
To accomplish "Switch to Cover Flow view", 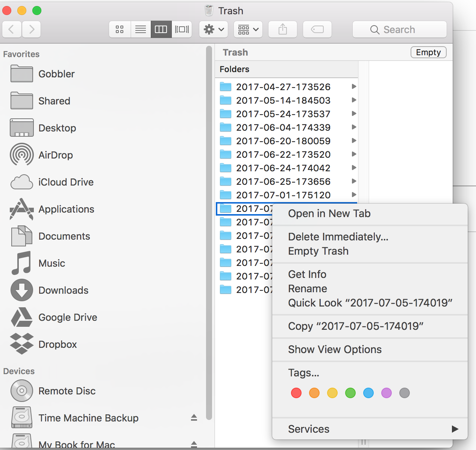I will (x=182, y=29).
